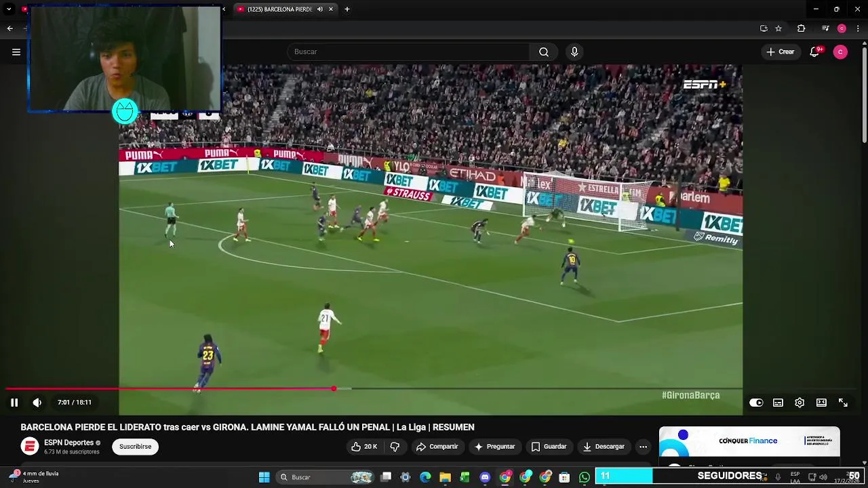Bookmark this page with the star icon
This screenshot has width=868, height=488.
(x=778, y=28)
